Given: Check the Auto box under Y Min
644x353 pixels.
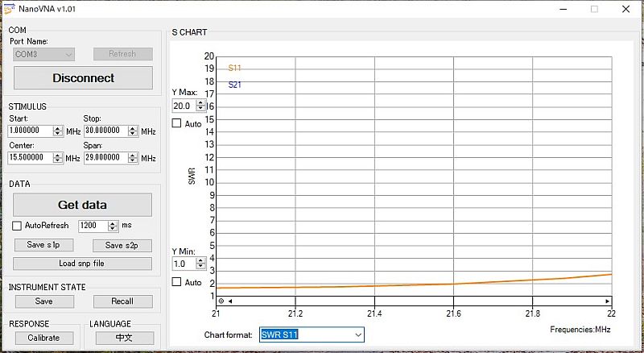Looking at the screenshot, I should (177, 282).
